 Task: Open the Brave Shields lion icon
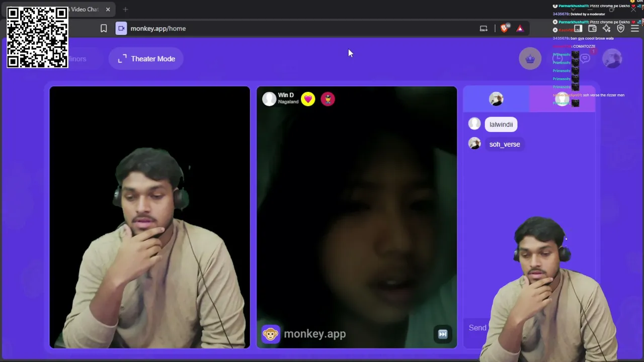[504, 29]
